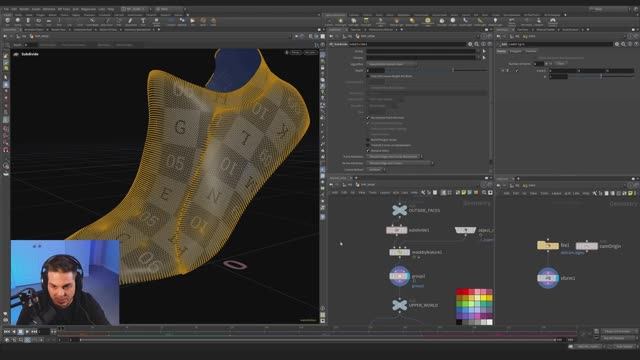
Task: Click the OUTSIDE_FACES null node
Action: (x=399, y=210)
